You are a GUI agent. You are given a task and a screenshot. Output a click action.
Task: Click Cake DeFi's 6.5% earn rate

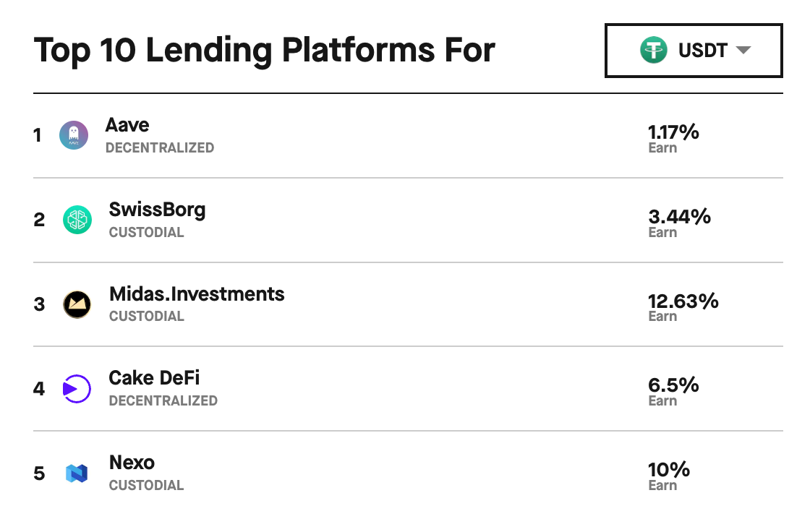pos(673,385)
